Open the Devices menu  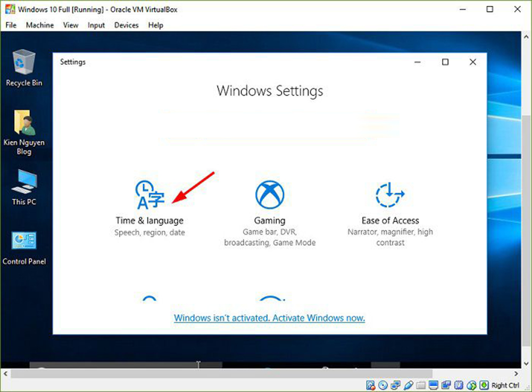coord(126,25)
